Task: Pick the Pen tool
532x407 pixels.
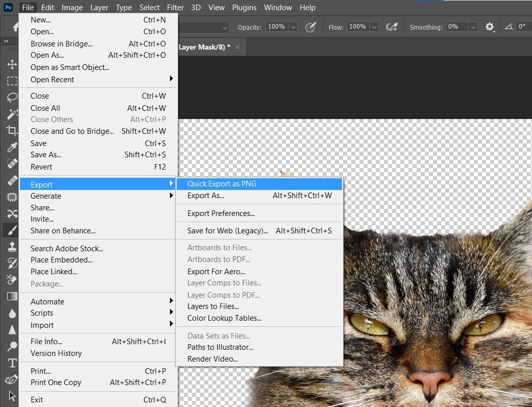Action: coord(12,379)
